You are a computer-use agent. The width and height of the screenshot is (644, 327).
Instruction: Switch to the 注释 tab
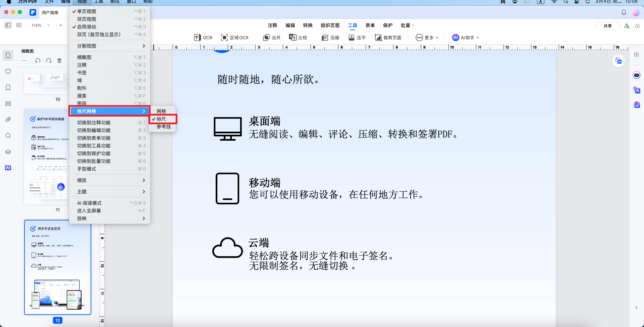[272, 25]
